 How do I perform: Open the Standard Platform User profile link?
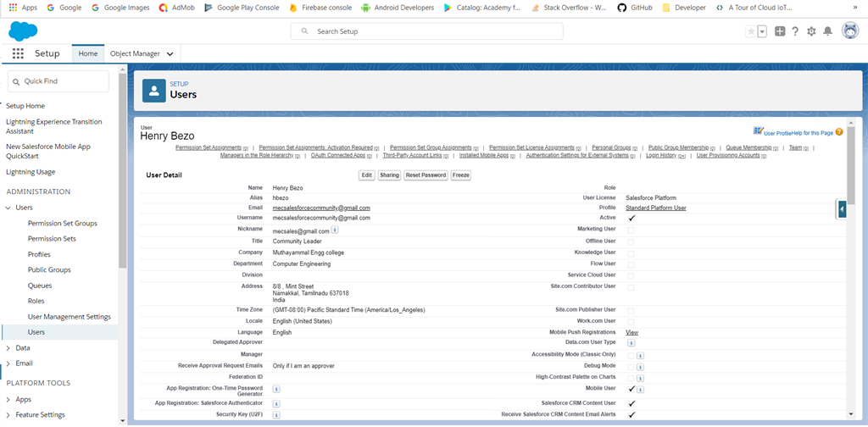coord(656,208)
